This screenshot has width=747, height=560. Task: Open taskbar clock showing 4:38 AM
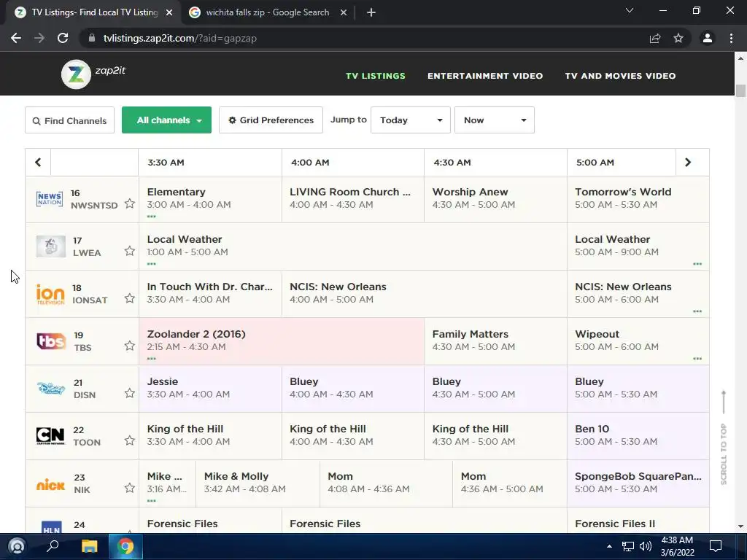point(677,546)
